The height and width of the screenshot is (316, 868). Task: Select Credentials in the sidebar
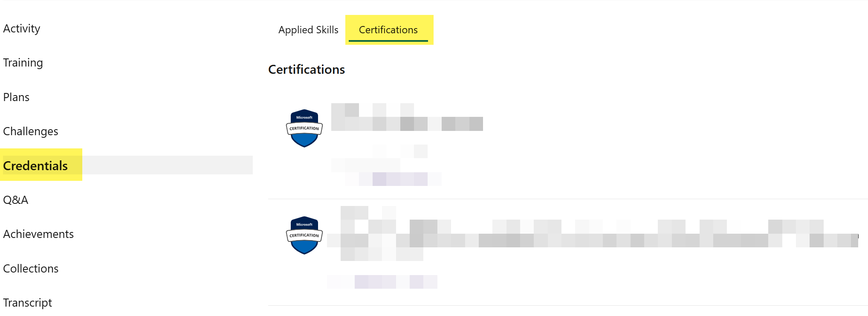[35, 166]
